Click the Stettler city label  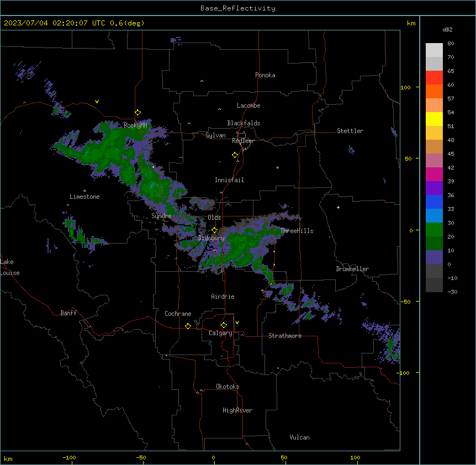tap(350, 131)
